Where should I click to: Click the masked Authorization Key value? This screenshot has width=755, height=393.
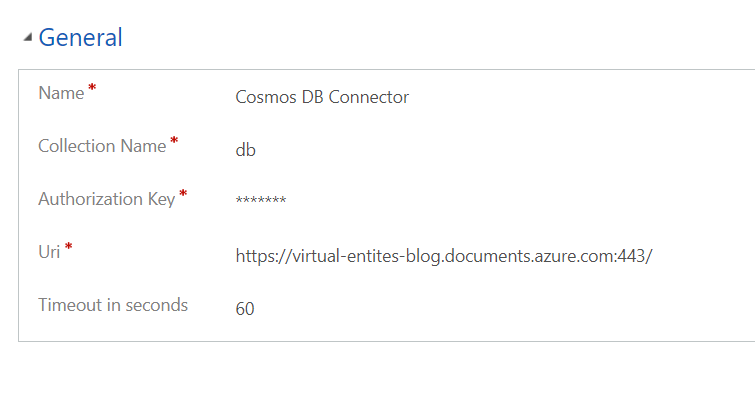261,199
